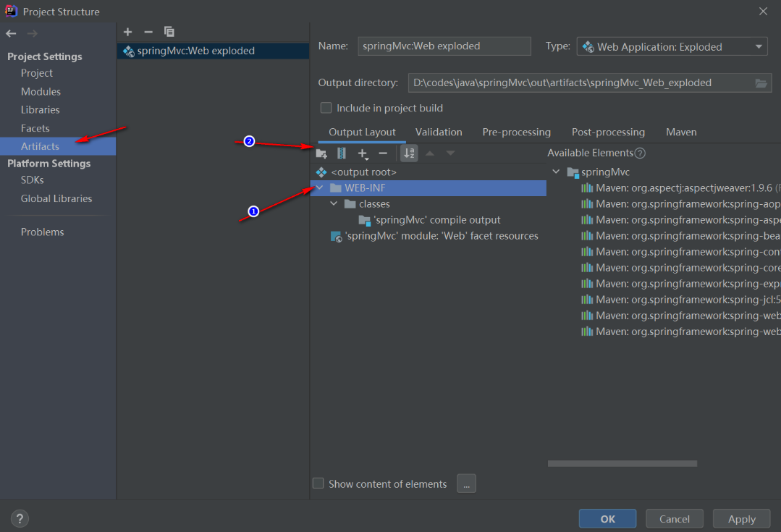The width and height of the screenshot is (781, 532).
Task: Add copy of element via plus dropdown
Action: [363, 153]
